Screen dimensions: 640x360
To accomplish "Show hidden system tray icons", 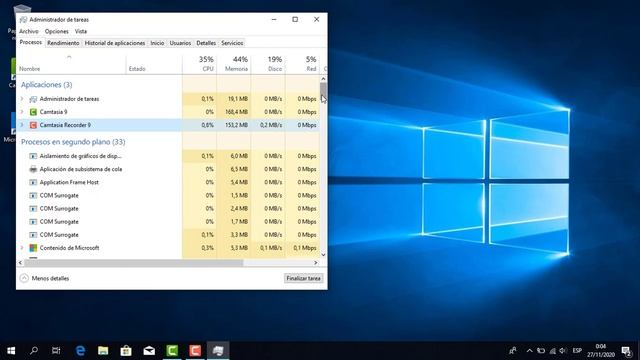I will click(x=529, y=351).
